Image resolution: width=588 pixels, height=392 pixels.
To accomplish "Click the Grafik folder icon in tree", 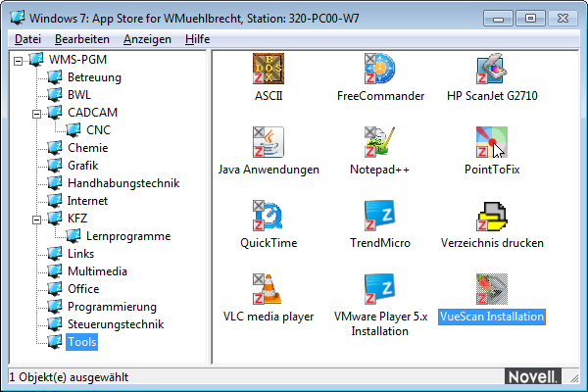I will pyautogui.click(x=55, y=166).
